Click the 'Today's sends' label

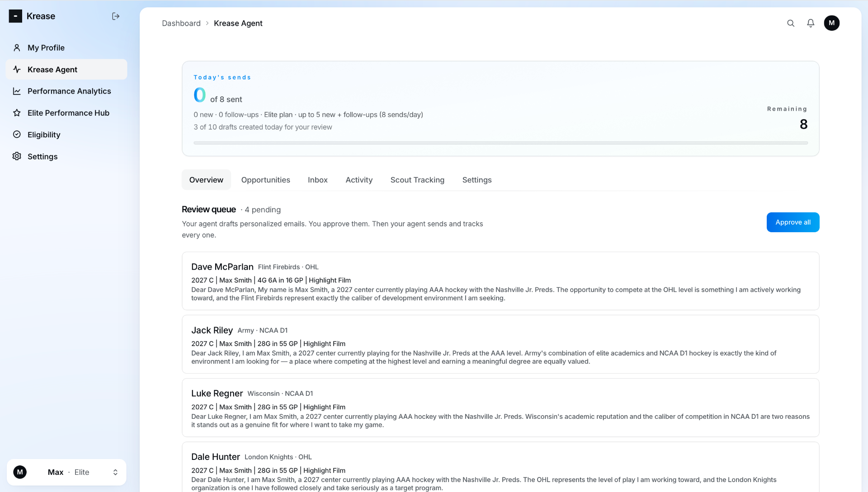222,77
